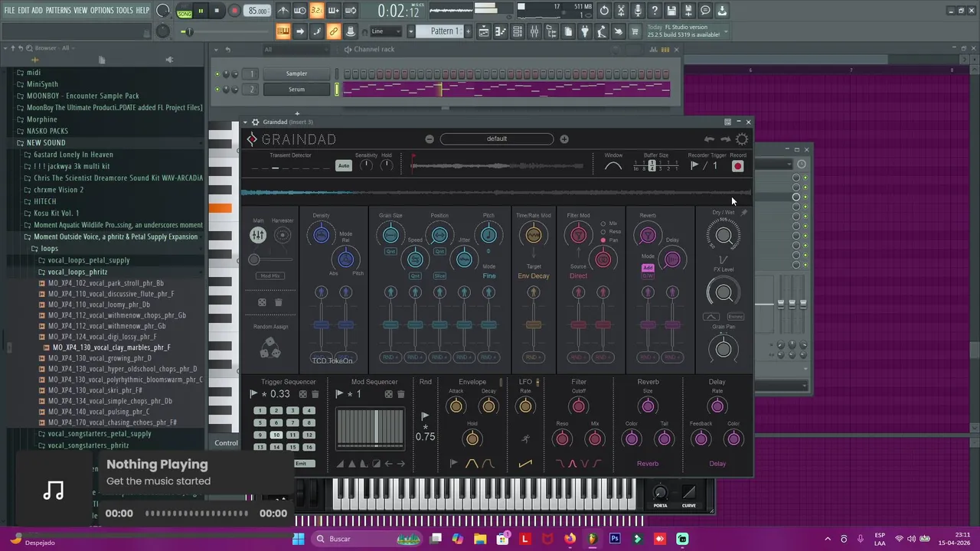Open the Graindad plugin window options arrow
The image size is (980, 551).
pos(245,122)
